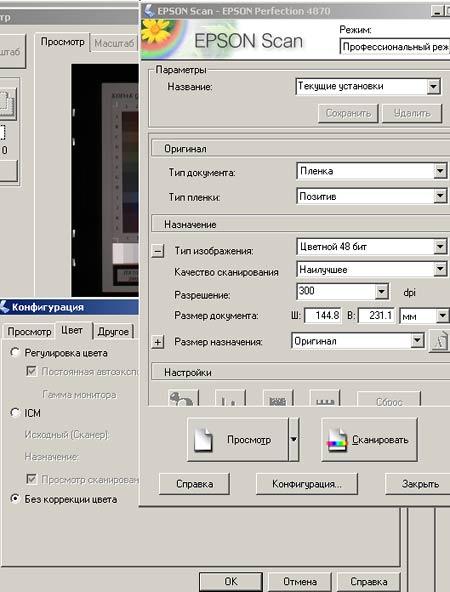The height and width of the screenshot is (592, 450).
Task: Open the Конфигурация... button
Action: click(x=307, y=484)
